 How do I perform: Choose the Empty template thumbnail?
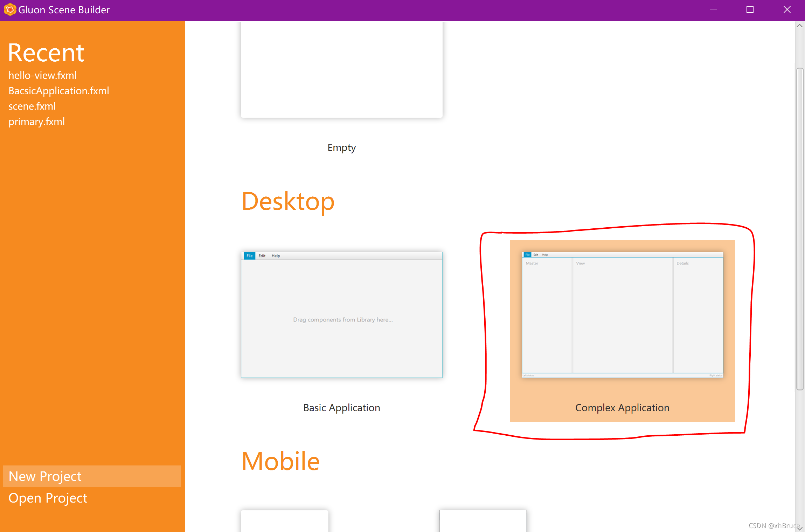(x=341, y=70)
